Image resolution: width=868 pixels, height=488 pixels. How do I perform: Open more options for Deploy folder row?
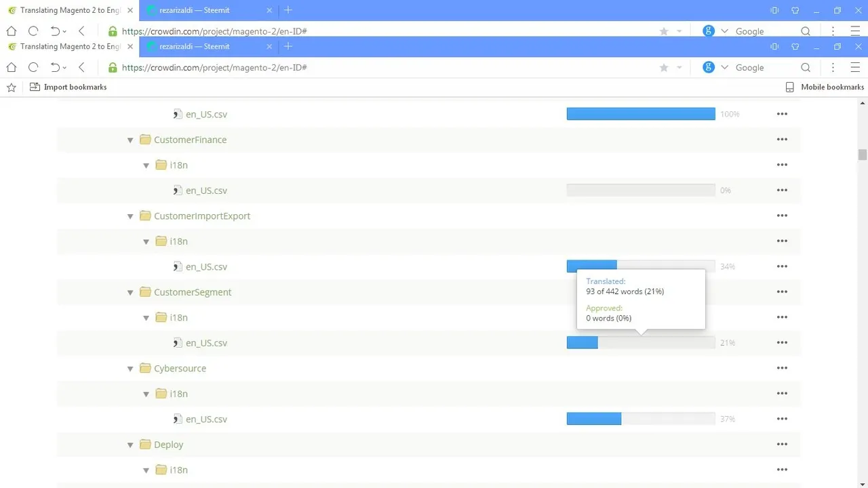tap(782, 445)
